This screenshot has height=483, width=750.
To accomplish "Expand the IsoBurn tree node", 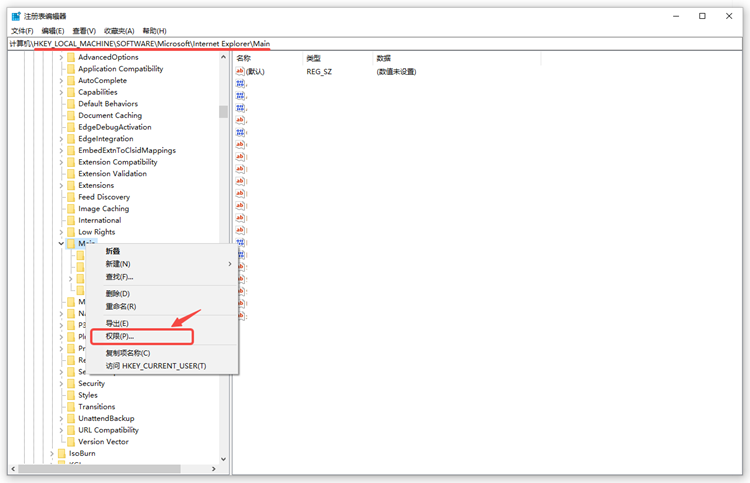I will 51,453.
